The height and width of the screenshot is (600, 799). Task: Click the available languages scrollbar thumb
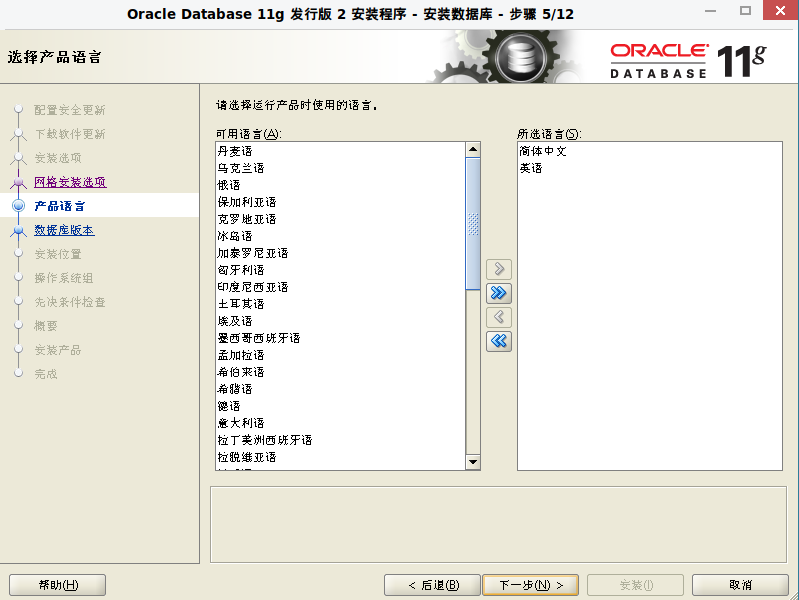pos(473,224)
